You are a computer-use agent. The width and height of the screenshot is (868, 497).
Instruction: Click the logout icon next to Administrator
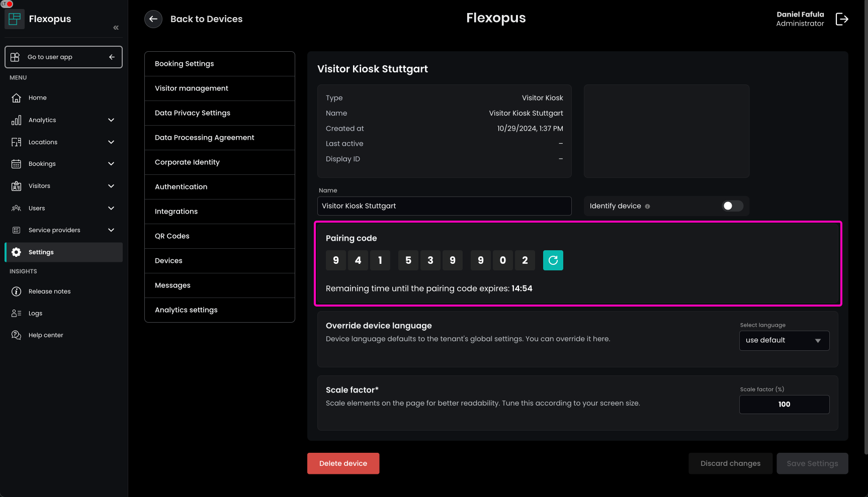click(x=842, y=19)
